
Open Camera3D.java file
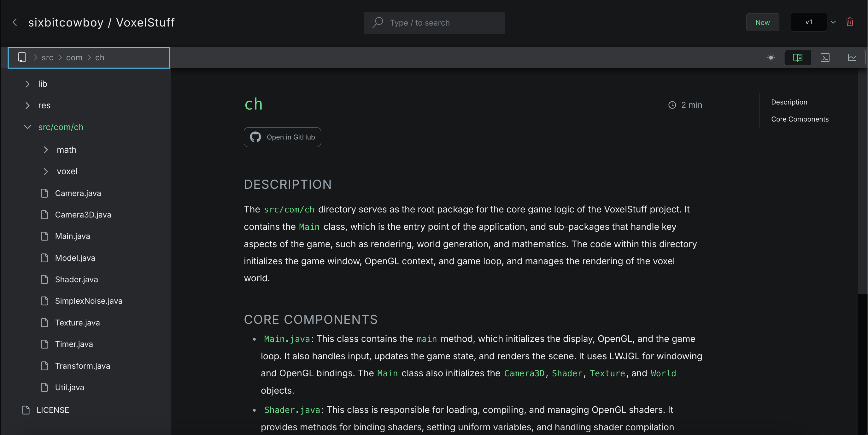click(83, 215)
